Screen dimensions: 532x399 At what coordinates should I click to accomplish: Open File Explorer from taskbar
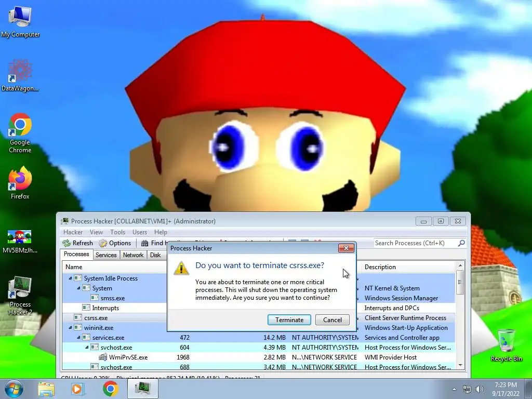(x=46, y=389)
